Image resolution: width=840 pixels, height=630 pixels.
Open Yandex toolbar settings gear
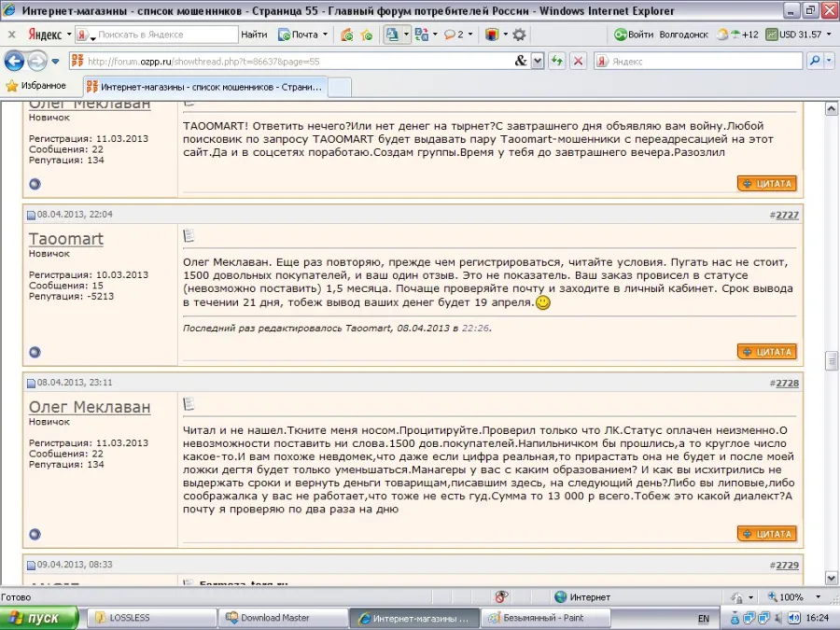pos(519,35)
